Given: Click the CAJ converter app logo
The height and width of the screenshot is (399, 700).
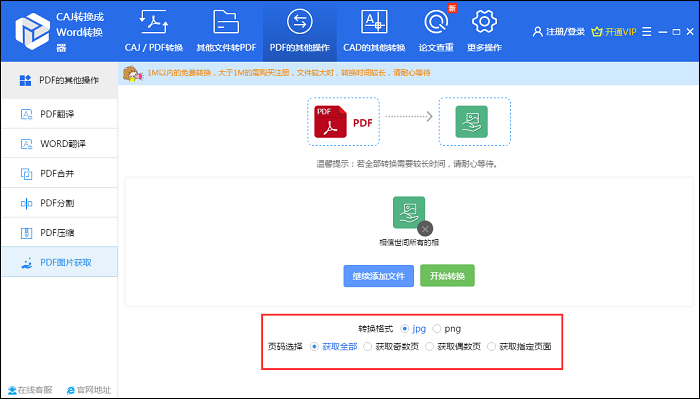Looking at the screenshot, I should coord(32,31).
